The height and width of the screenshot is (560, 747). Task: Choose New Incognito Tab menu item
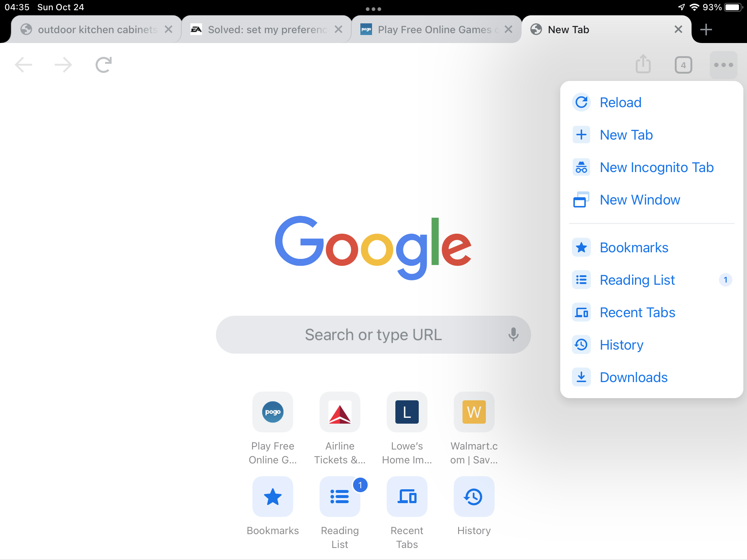coord(651,167)
